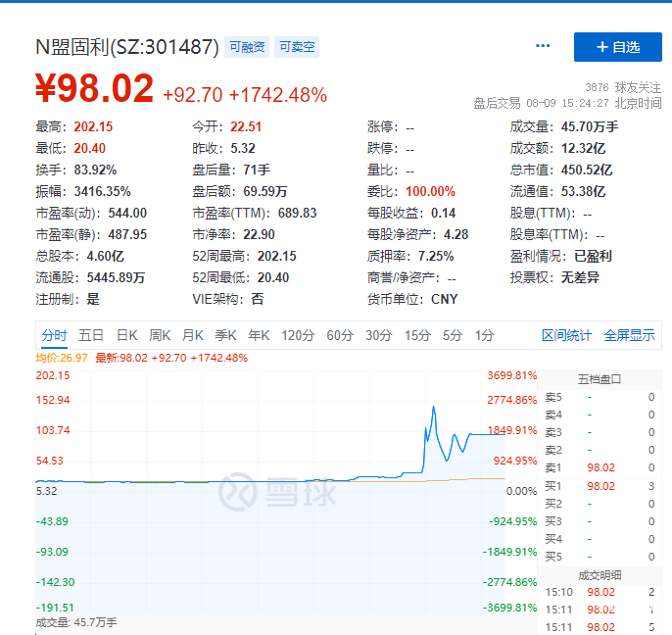The width and height of the screenshot is (672, 635).
Task: Show the 120分 interval chart
Action: click(x=296, y=335)
